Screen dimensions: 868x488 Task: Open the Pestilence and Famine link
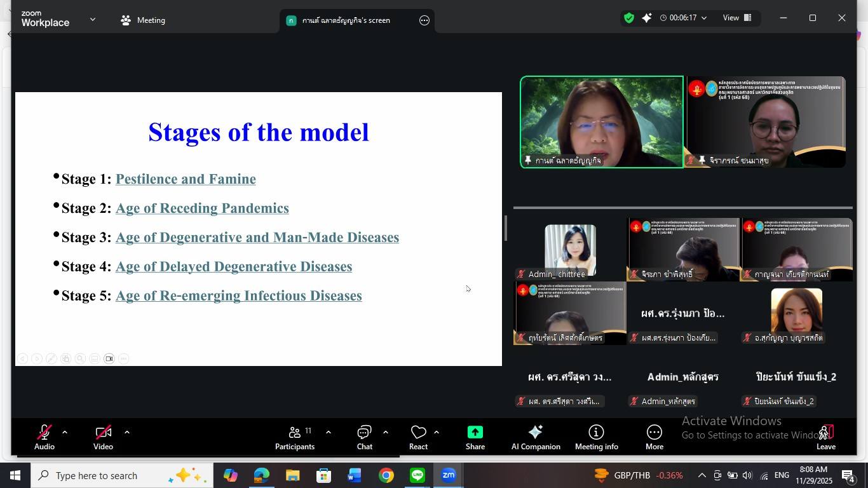(186, 179)
